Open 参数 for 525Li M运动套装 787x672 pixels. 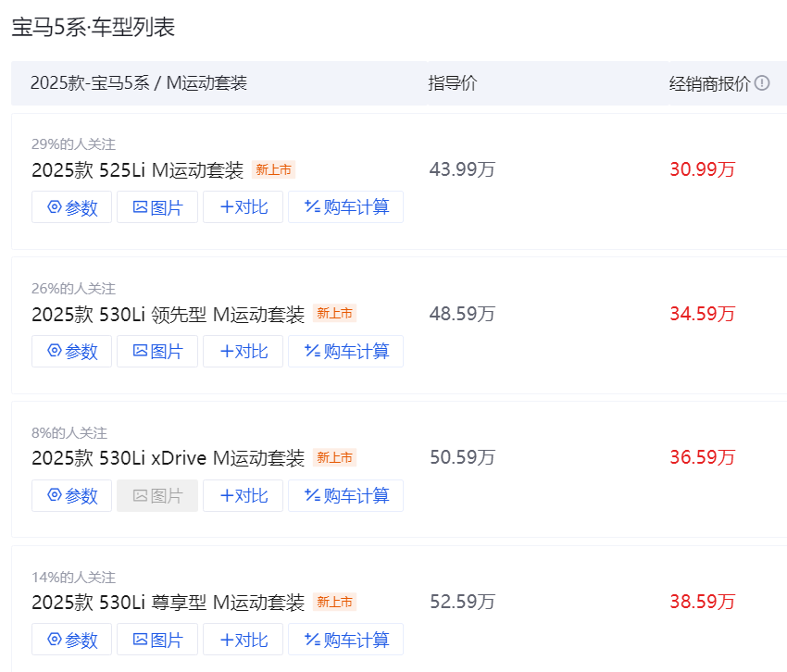(x=72, y=206)
